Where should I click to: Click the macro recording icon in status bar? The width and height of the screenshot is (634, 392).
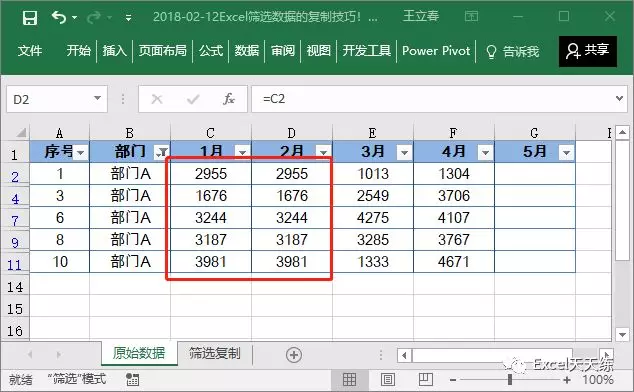click(133, 379)
